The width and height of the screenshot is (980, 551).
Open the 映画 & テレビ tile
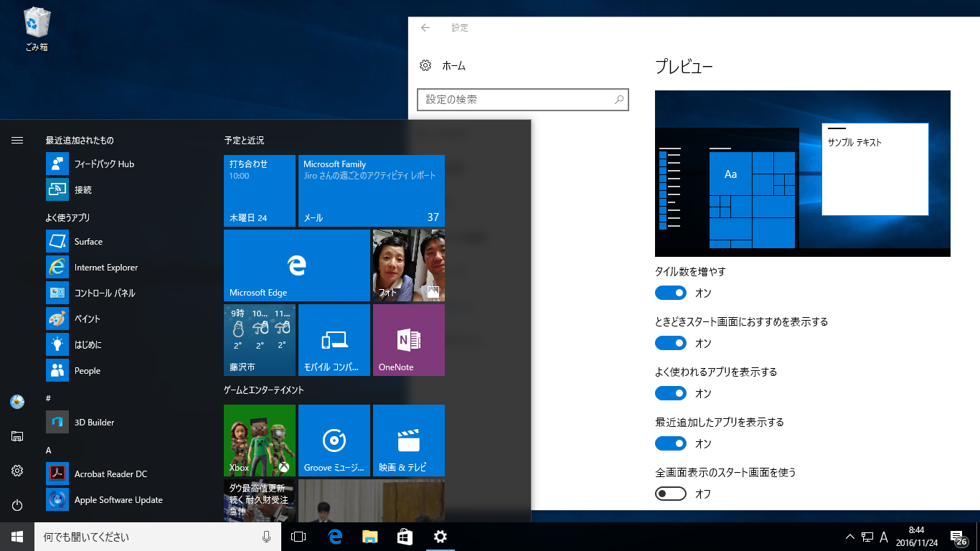(x=409, y=441)
